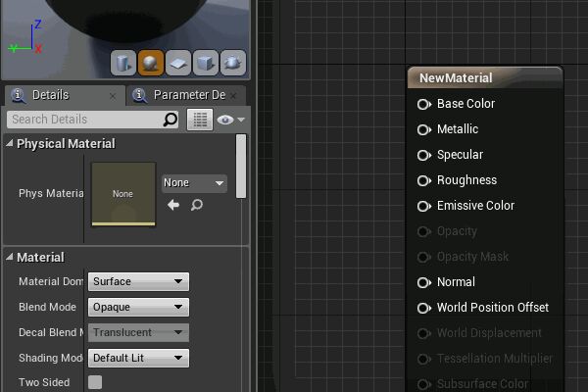Collapse the Material section

click(x=10, y=258)
